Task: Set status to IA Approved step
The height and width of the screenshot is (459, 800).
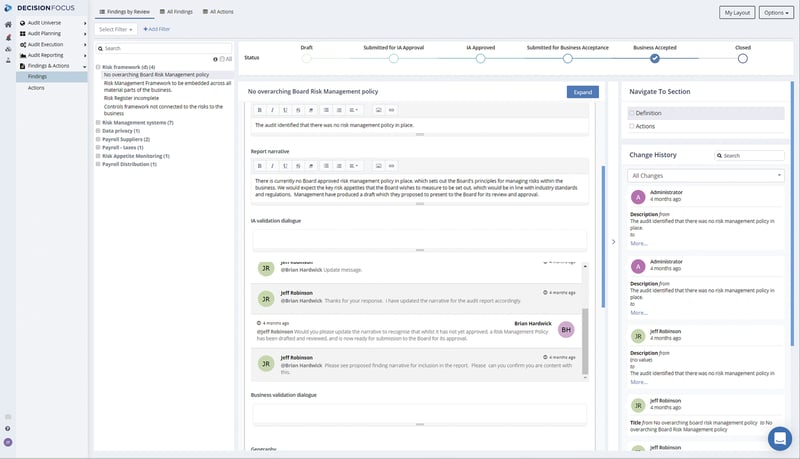Action: [480, 59]
